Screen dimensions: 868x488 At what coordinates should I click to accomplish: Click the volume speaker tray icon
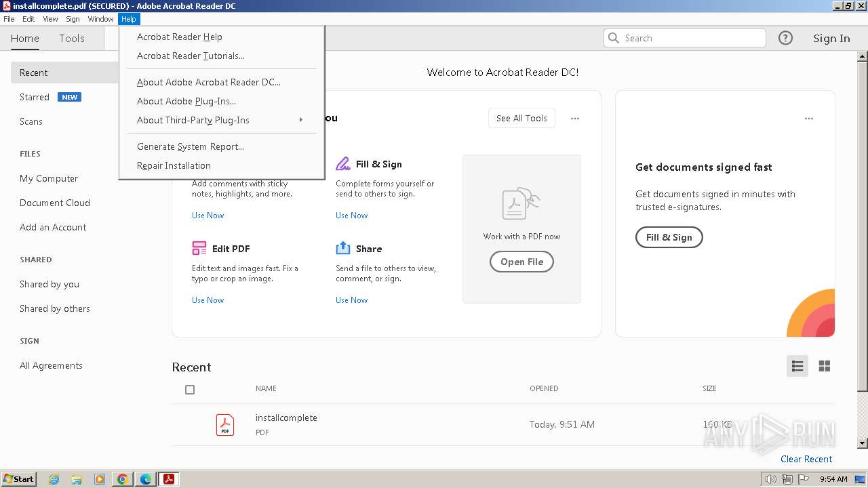(771, 479)
